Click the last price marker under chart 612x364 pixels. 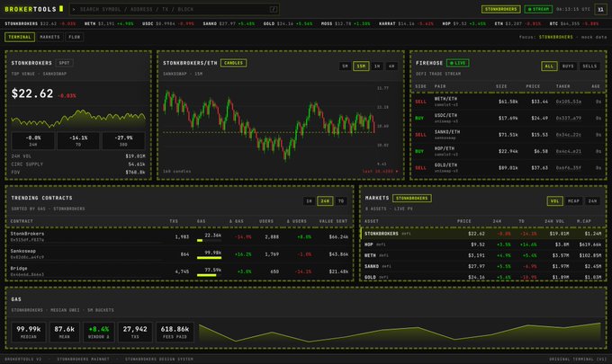coord(380,171)
